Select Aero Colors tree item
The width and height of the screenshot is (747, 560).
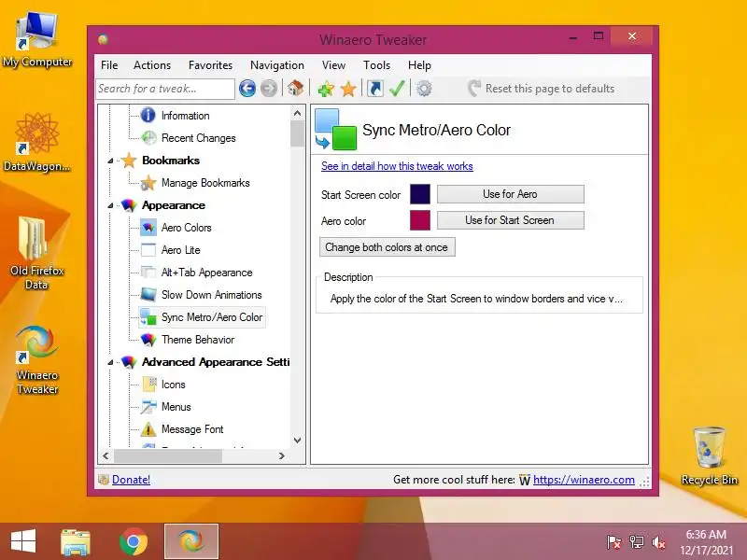coord(186,228)
